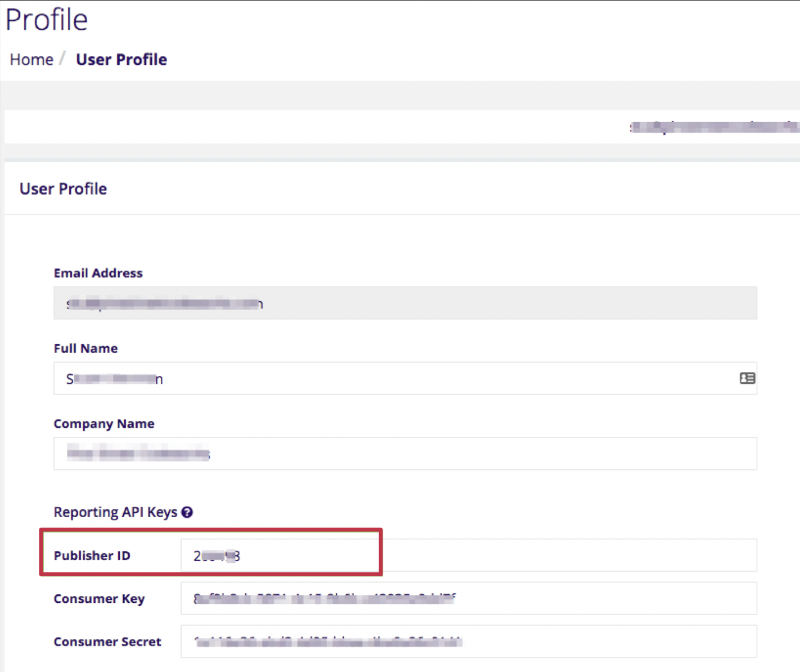Select the User Profile breadcrumb item

point(121,59)
